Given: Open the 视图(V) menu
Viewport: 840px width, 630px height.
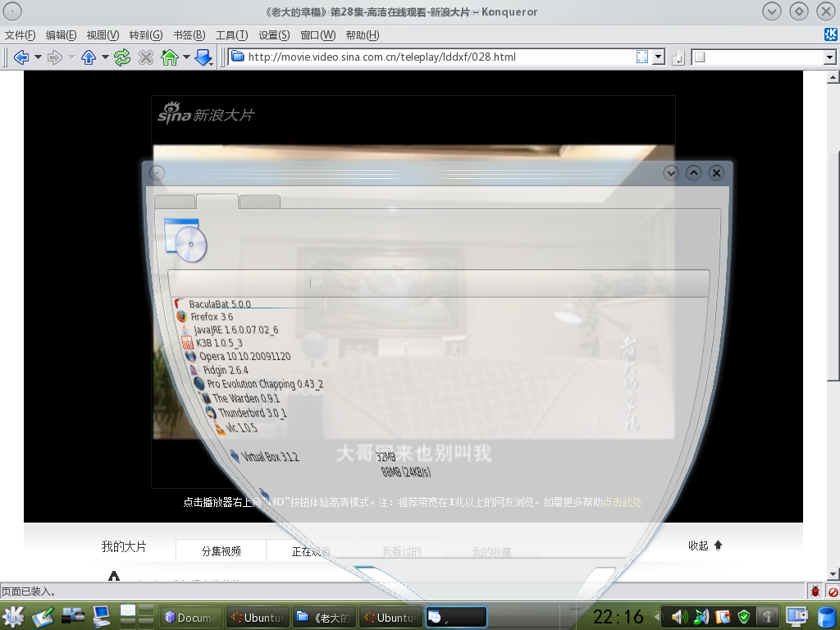Looking at the screenshot, I should [103, 34].
